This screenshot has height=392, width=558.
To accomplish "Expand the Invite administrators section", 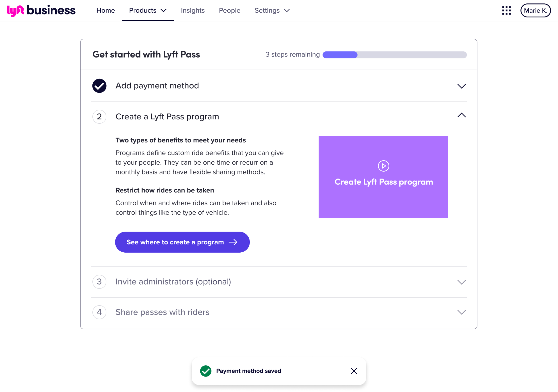I will click(x=461, y=282).
